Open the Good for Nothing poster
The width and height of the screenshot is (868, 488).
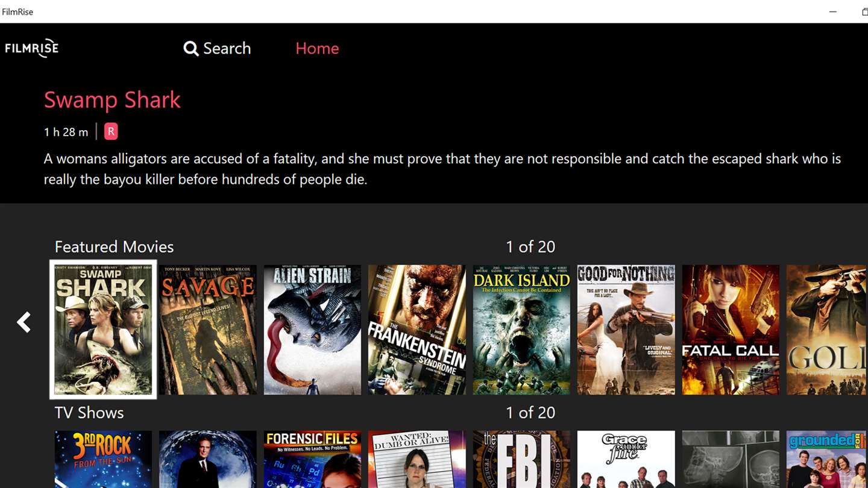click(x=626, y=330)
